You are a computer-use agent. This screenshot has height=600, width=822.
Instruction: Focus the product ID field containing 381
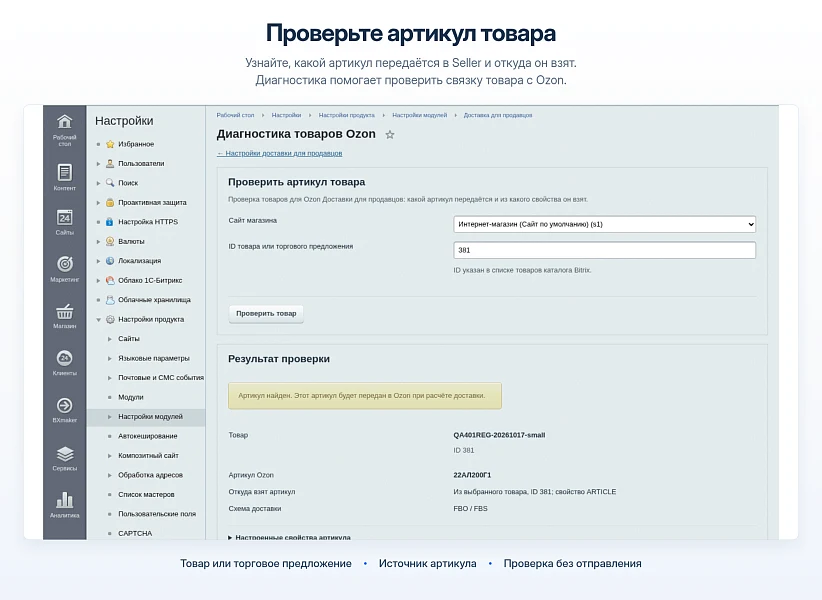[x=604, y=250]
